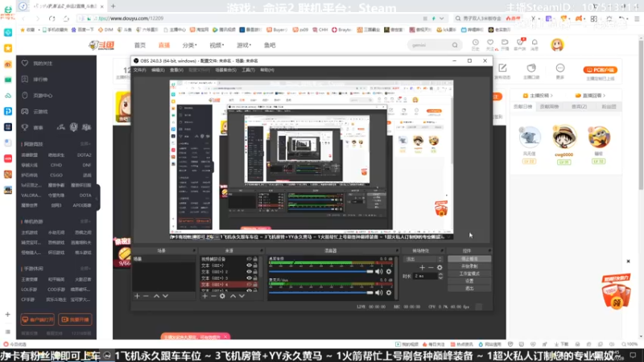The image size is (644, 362).
Task: Add a scene transition with plus icon
Action: [422, 268]
